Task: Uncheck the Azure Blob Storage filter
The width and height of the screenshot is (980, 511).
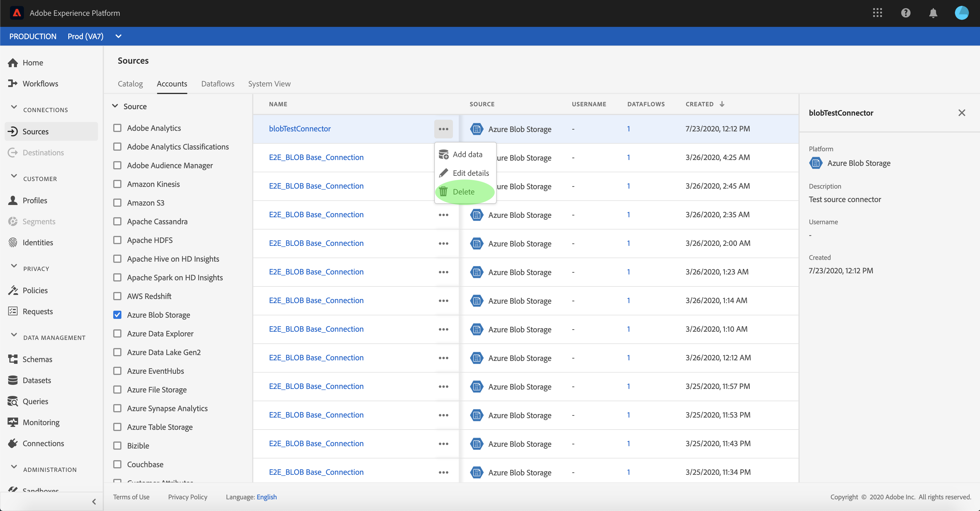Action: click(x=118, y=315)
